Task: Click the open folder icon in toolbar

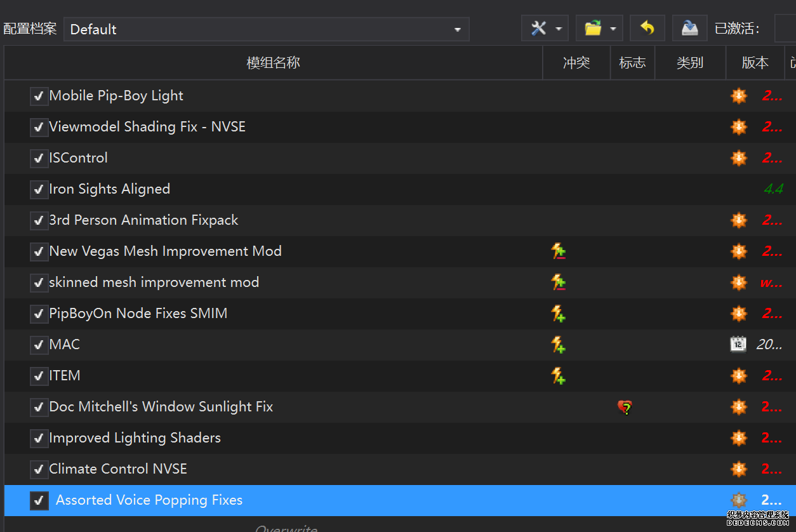Action: (x=593, y=29)
